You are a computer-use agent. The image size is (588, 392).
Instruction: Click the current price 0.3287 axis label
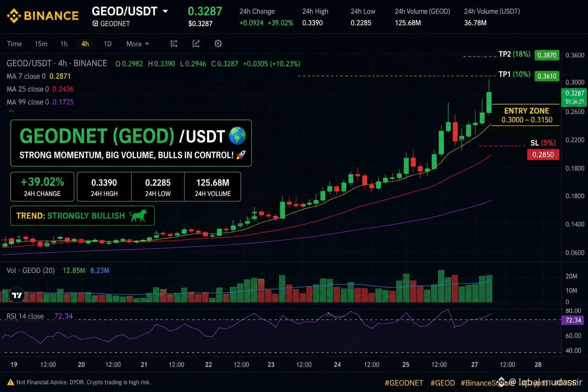[575, 97]
